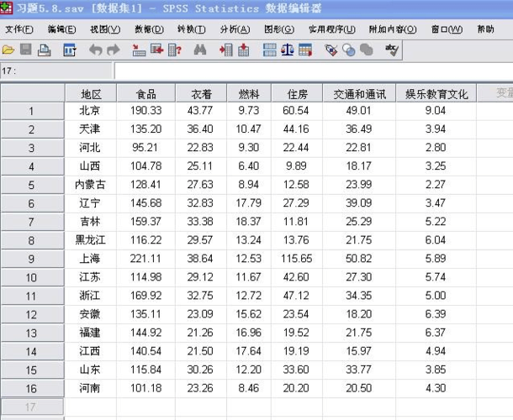The image size is (513, 420).
Task: Select row header number 1
Action: pos(32,111)
